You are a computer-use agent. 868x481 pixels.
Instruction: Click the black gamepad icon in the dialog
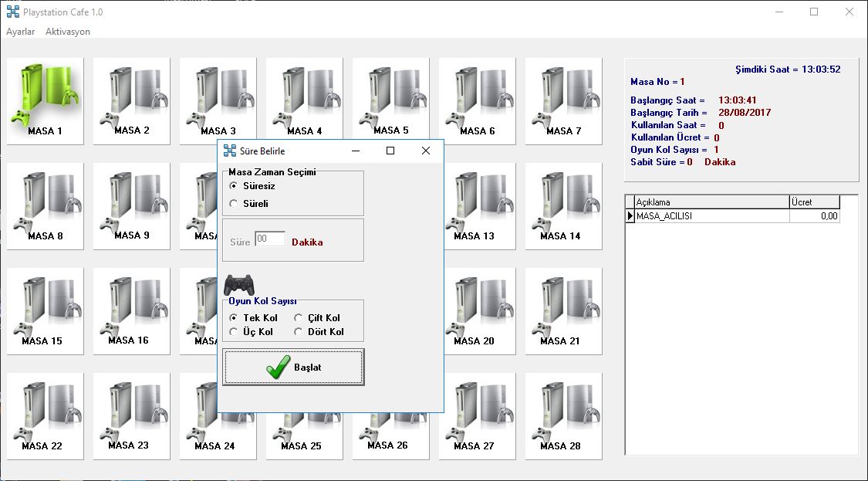(x=238, y=285)
